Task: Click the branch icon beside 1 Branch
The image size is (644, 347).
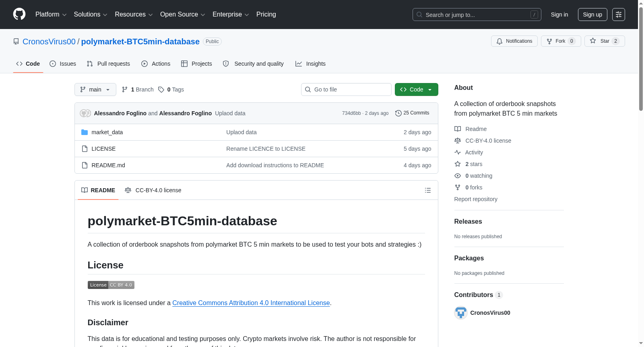Action: pyautogui.click(x=125, y=89)
